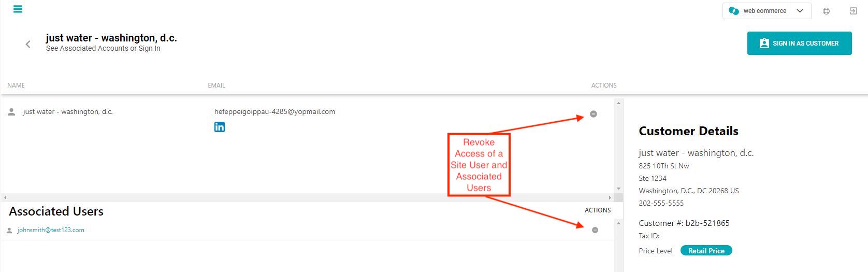The height and width of the screenshot is (272, 868).
Task: Click the user list scrollbar up arrow
Action: (618, 103)
